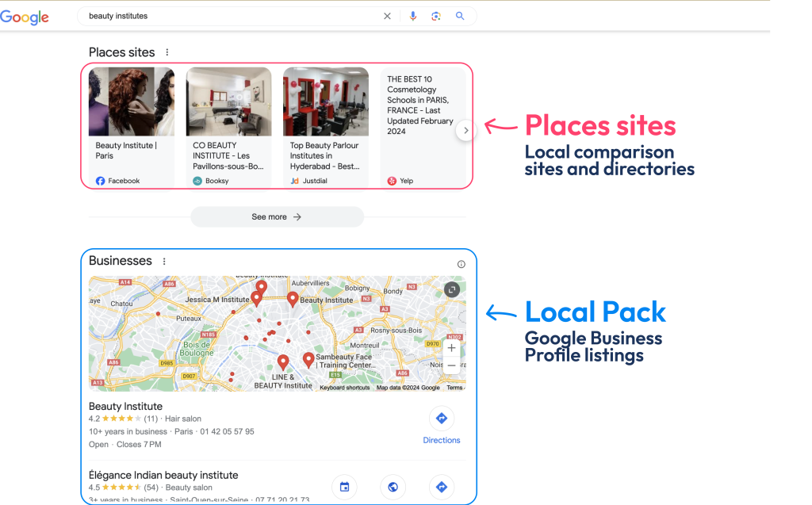Click the 4.5 star rating with 54 reviews

click(123, 488)
